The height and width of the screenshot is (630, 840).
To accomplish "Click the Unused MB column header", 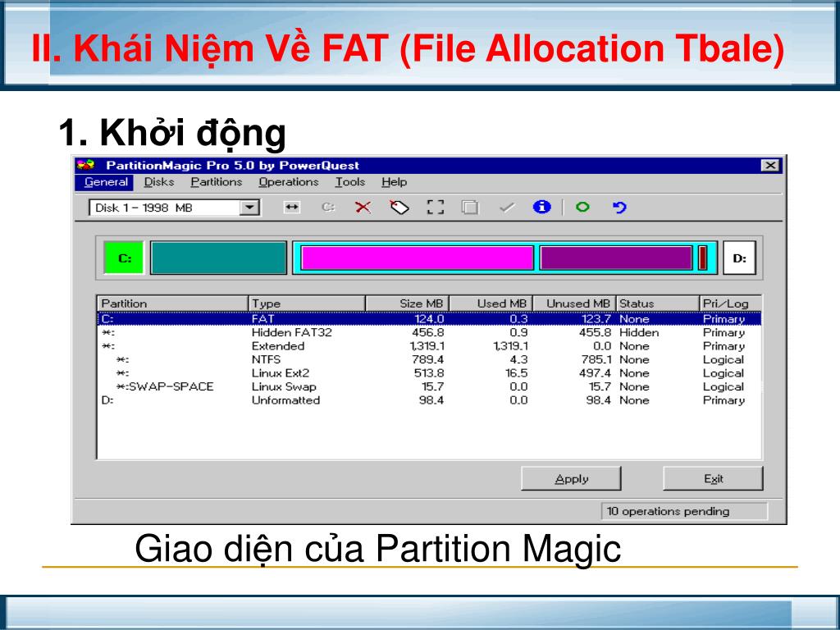I will point(575,304).
